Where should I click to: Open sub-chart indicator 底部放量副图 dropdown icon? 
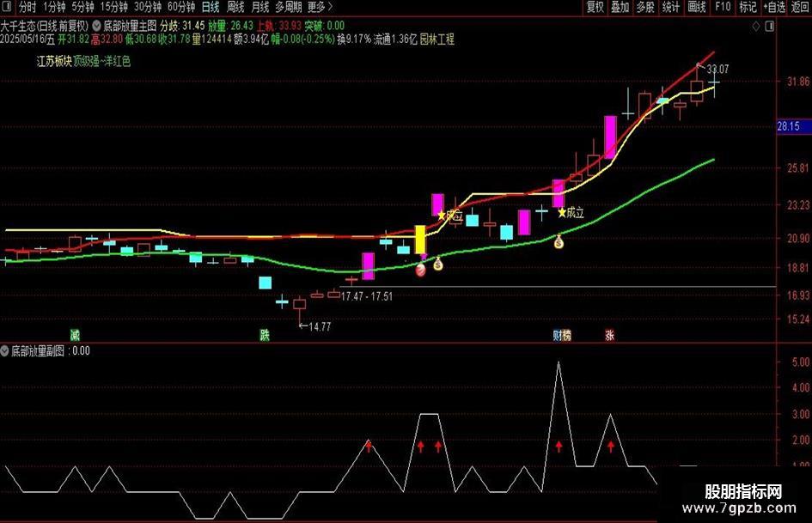(4, 351)
